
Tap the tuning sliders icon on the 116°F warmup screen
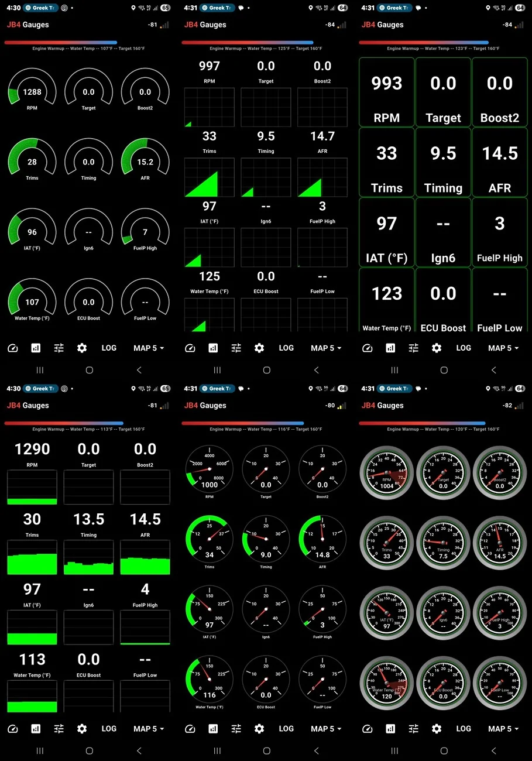[x=236, y=729]
